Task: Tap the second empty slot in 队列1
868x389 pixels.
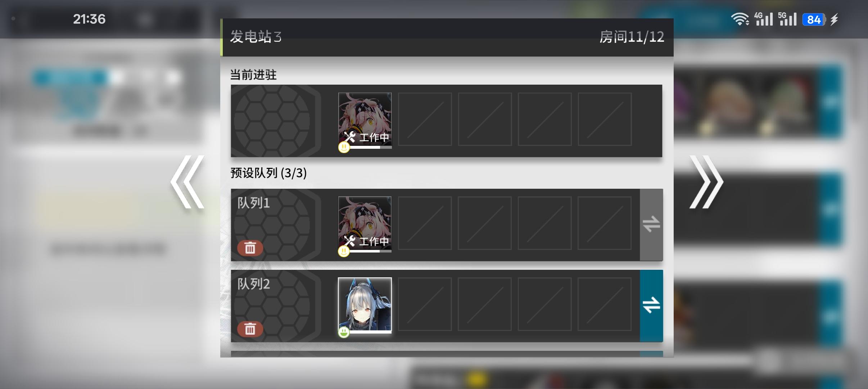Action: 484,223
